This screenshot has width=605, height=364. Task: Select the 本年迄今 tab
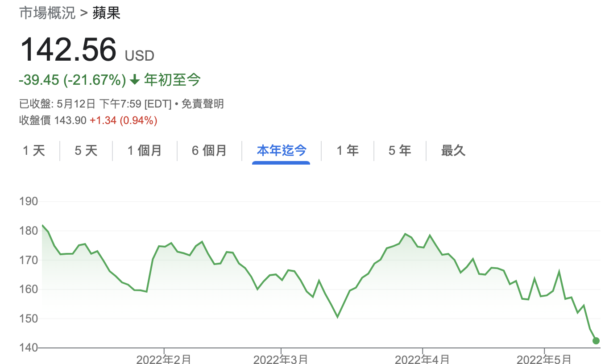point(282,151)
